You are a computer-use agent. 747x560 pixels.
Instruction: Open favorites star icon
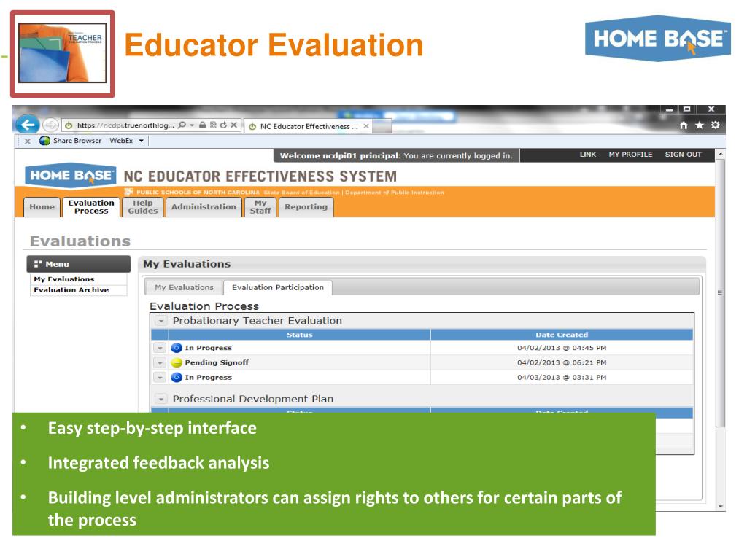point(700,125)
